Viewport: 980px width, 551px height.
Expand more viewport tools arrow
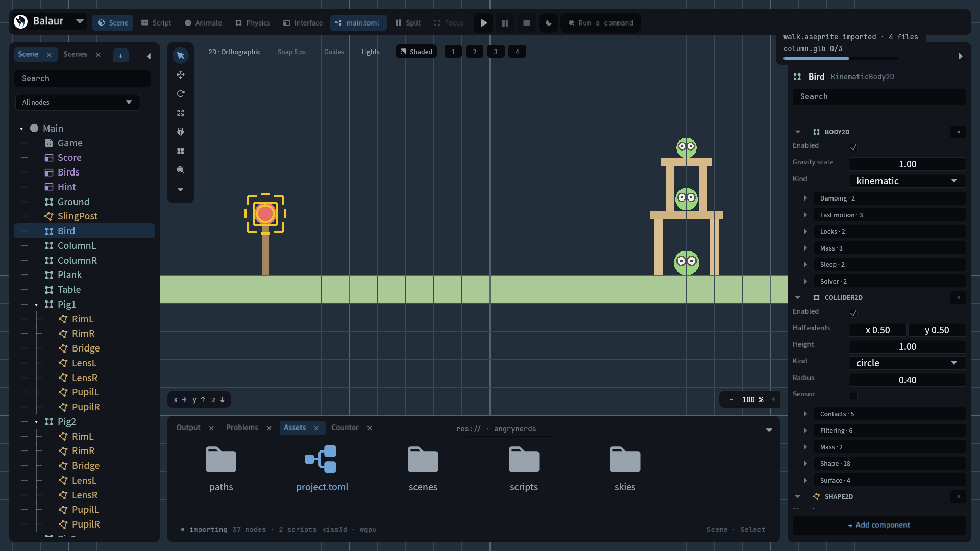[x=181, y=190]
